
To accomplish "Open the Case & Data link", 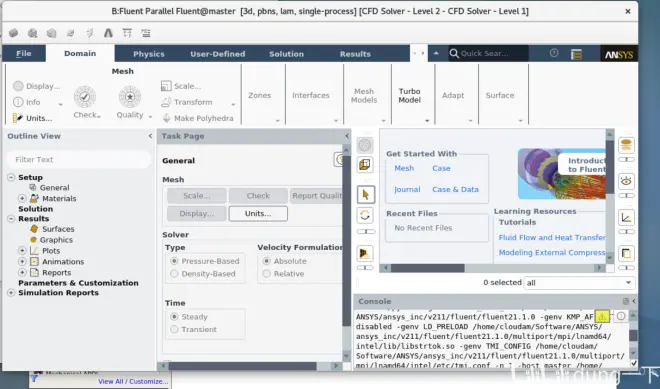I will click(455, 189).
